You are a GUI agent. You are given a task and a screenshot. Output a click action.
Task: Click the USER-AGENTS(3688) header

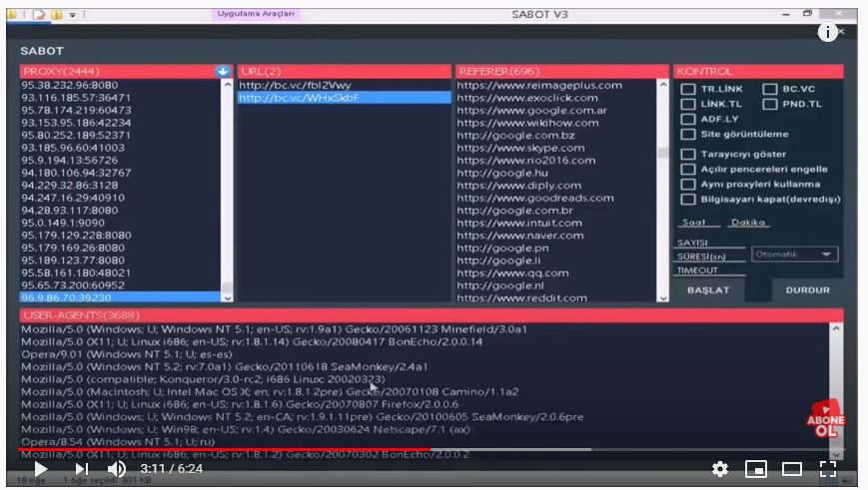coord(432,315)
